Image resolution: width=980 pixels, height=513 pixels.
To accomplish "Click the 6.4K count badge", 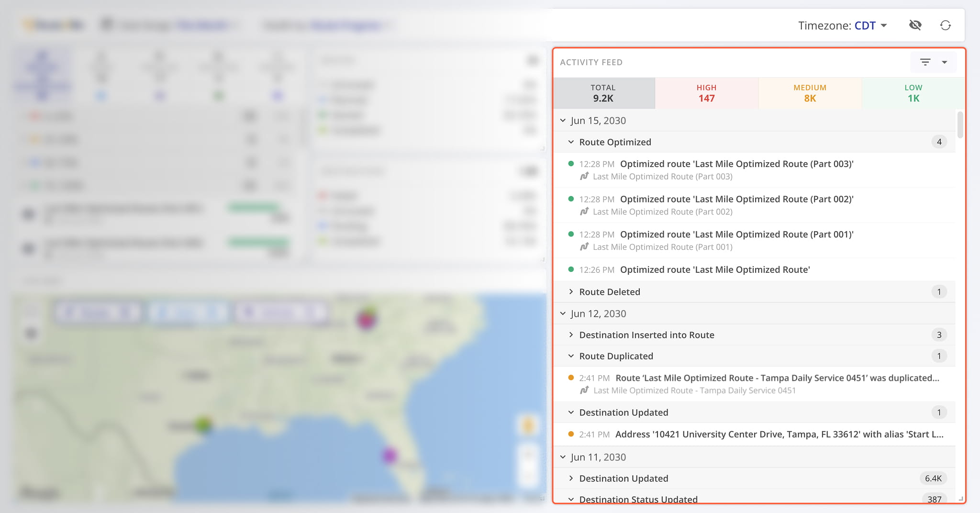I will pos(933,479).
